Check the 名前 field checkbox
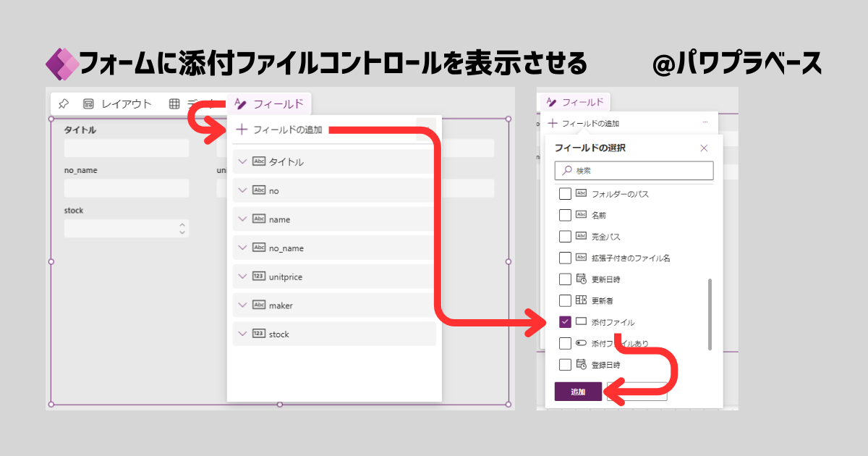The width and height of the screenshot is (868, 456). 566,214
